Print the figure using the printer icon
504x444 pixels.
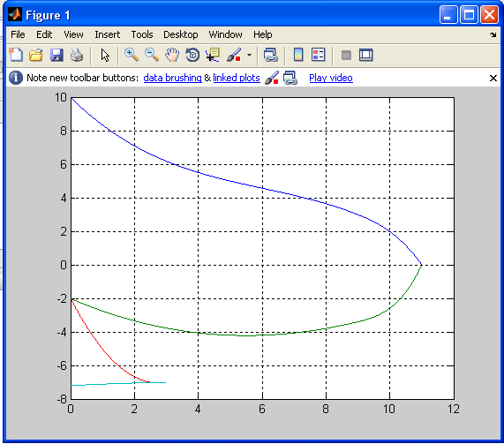pyautogui.click(x=77, y=56)
